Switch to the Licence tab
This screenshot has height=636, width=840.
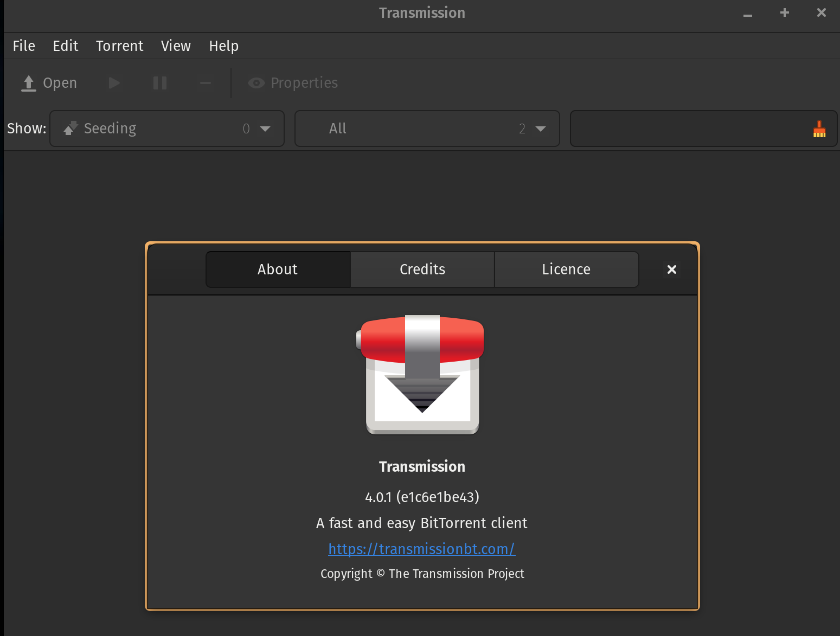click(x=566, y=269)
